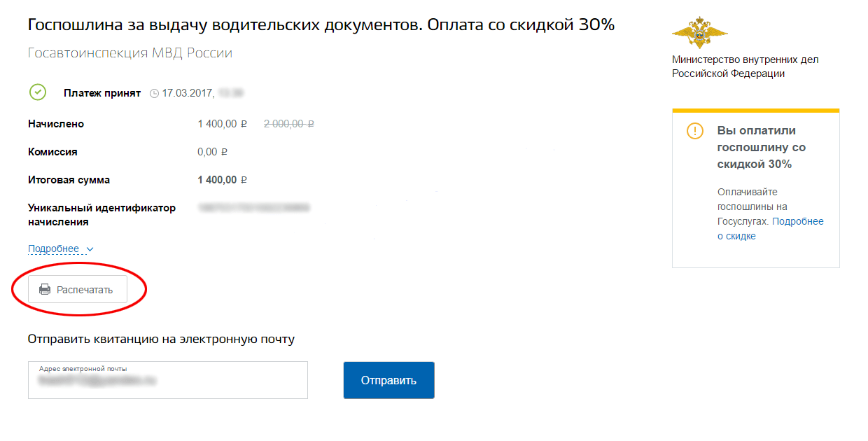This screenshot has width=868, height=441.
Task: Click the crossed-out 2 000,00 ₽ amount
Action: [288, 124]
